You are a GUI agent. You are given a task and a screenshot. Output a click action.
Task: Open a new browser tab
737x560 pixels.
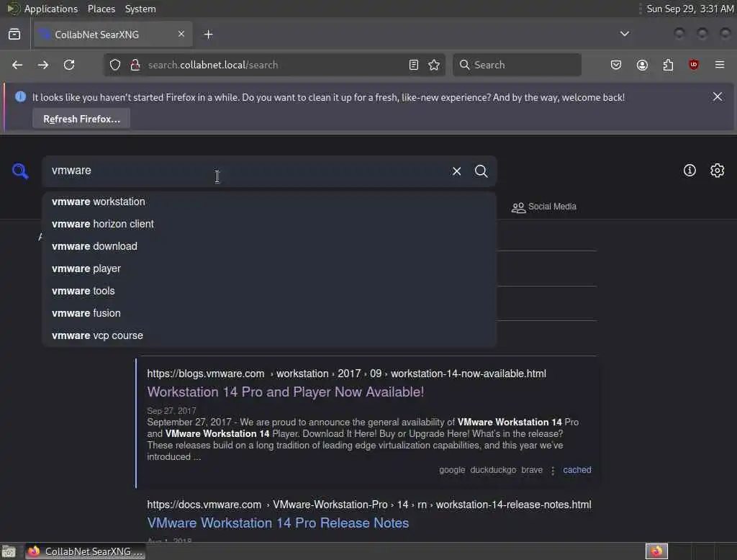(208, 35)
